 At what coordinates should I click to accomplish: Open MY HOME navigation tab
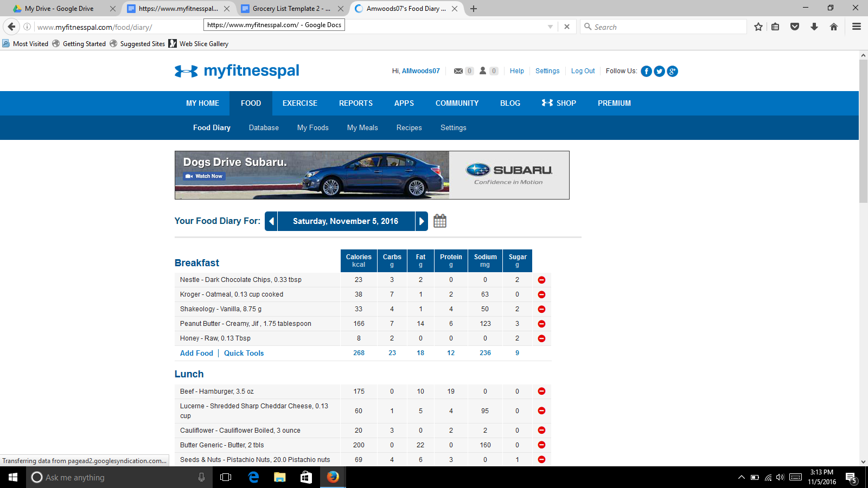click(202, 103)
